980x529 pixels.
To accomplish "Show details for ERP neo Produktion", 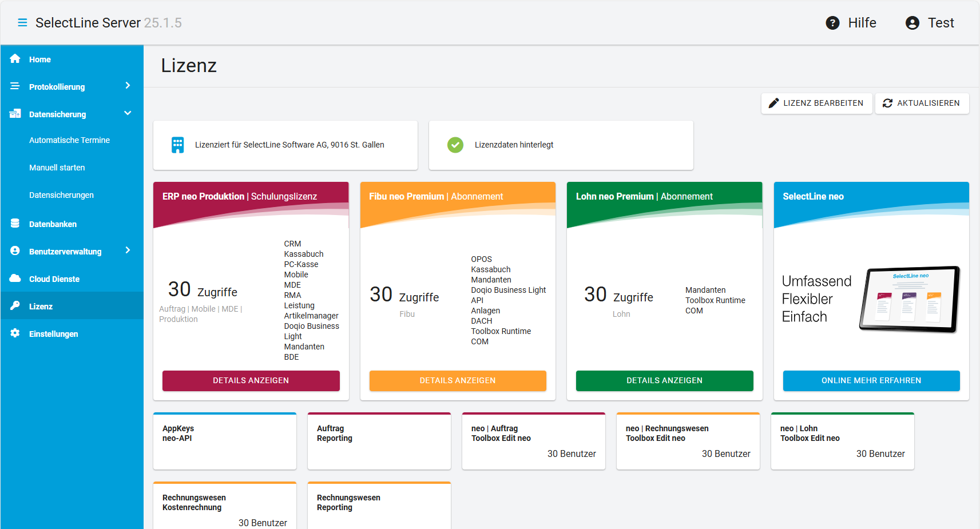I will coord(251,380).
